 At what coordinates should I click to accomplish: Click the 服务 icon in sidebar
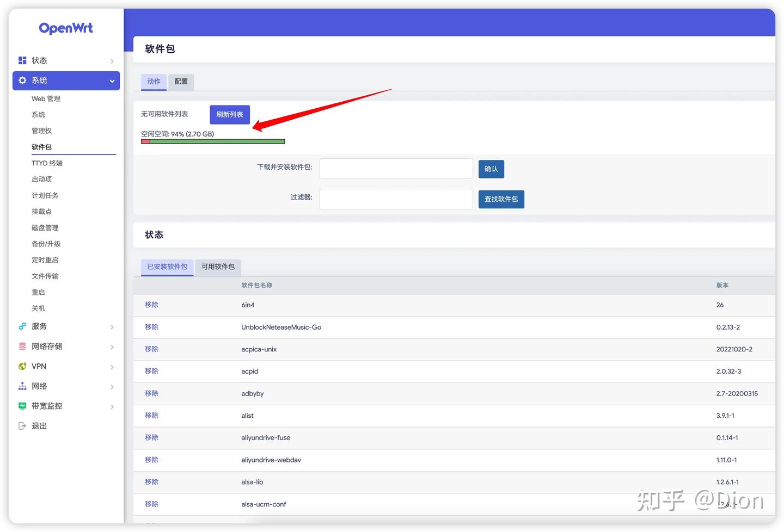(x=22, y=326)
